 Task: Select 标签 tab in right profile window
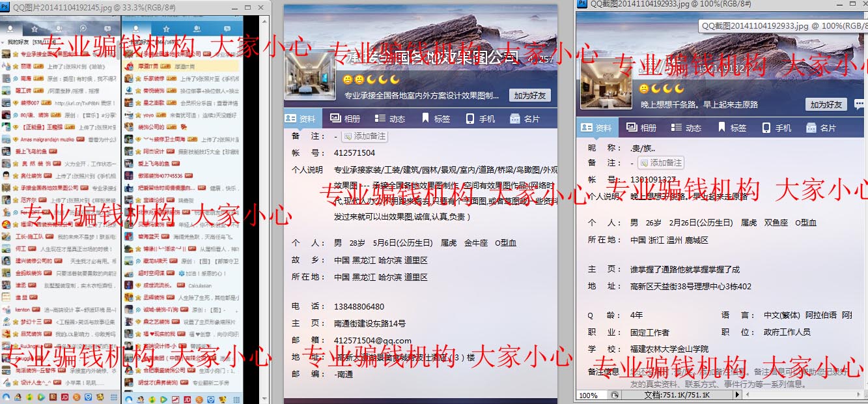[x=731, y=128]
